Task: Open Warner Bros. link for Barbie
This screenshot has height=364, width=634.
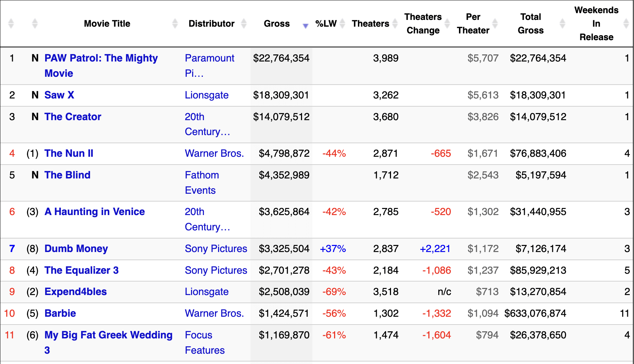Action: tap(215, 313)
